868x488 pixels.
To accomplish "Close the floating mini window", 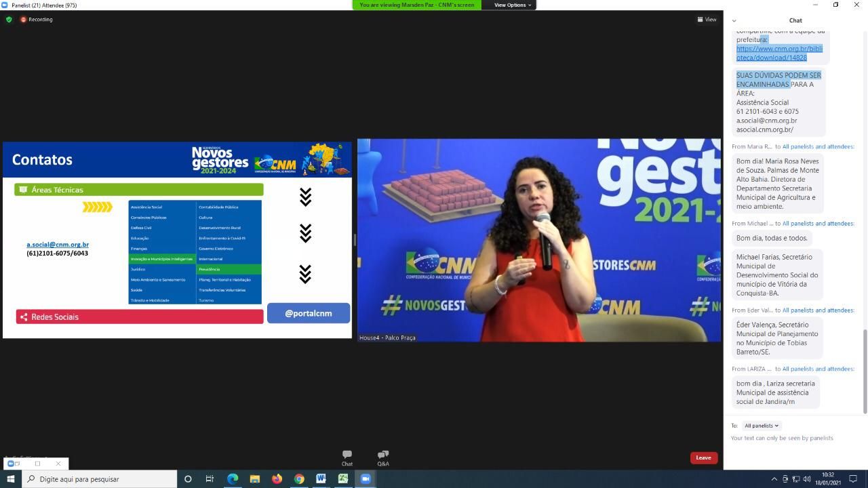I will pos(58,464).
